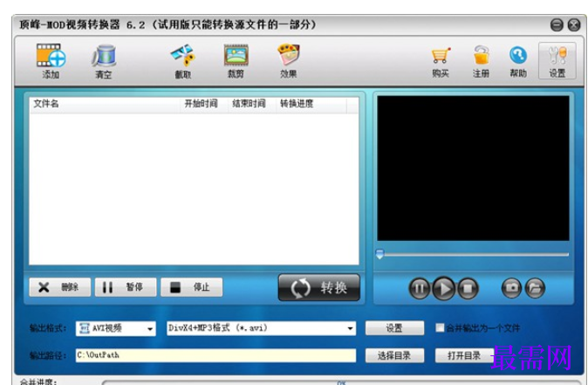Click the 打开目录 (Open folder) button
This screenshot has height=385, width=588.
pyautogui.click(x=464, y=355)
